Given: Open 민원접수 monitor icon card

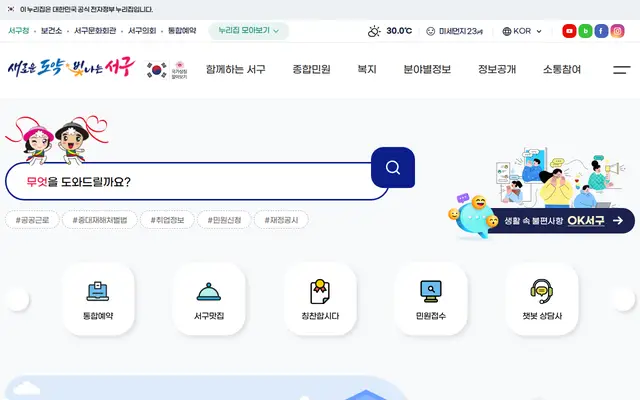Looking at the screenshot, I should (x=431, y=299).
